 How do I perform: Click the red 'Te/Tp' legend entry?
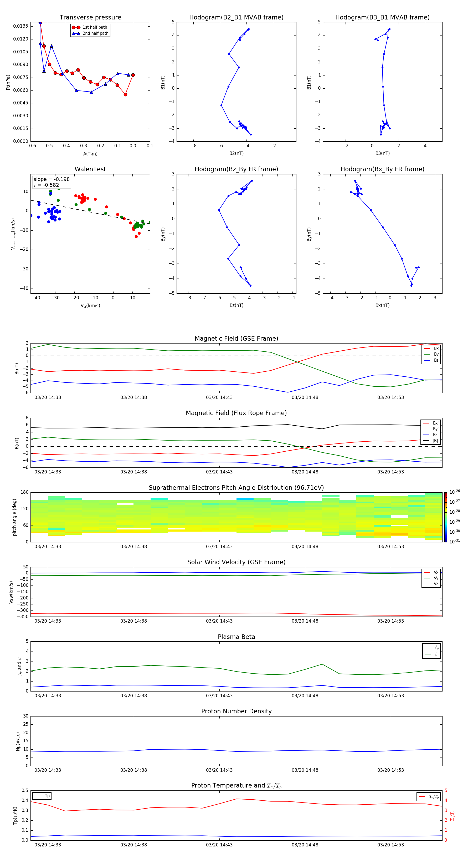429,797
